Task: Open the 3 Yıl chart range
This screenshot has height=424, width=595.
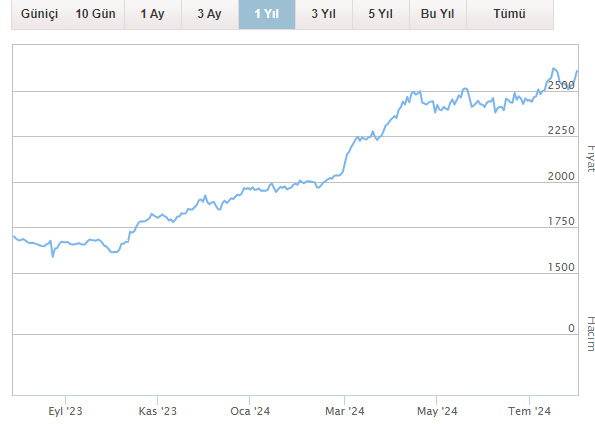Action: click(324, 14)
